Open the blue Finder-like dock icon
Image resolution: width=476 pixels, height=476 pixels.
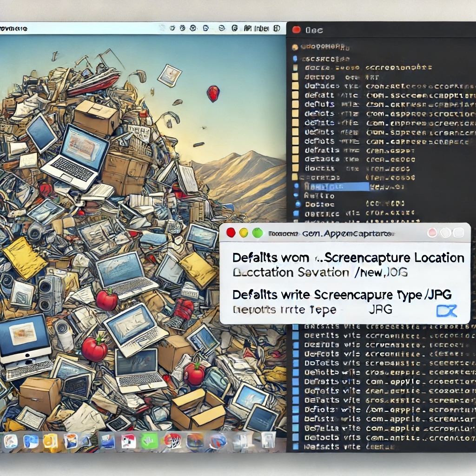[x=31, y=441]
